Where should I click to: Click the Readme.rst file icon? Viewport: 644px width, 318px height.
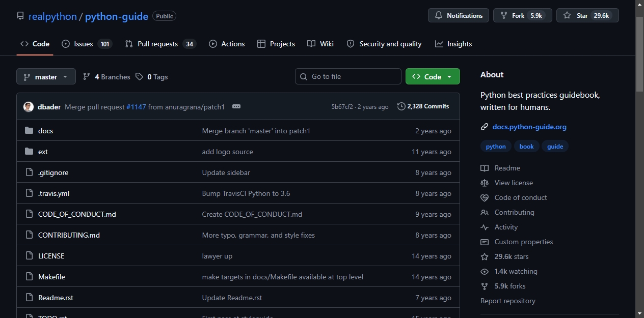click(x=29, y=298)
